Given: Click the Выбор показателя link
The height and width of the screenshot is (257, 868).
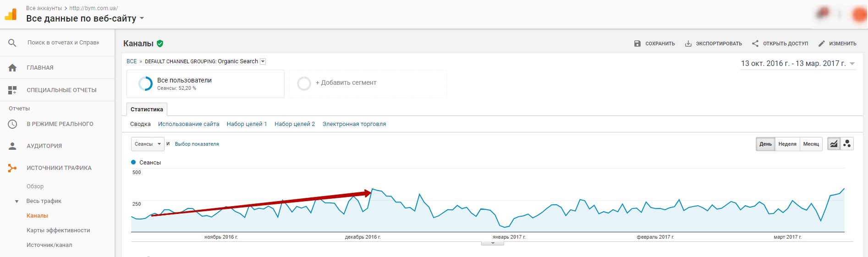Looking at the screenshot, I should [197, 144].
